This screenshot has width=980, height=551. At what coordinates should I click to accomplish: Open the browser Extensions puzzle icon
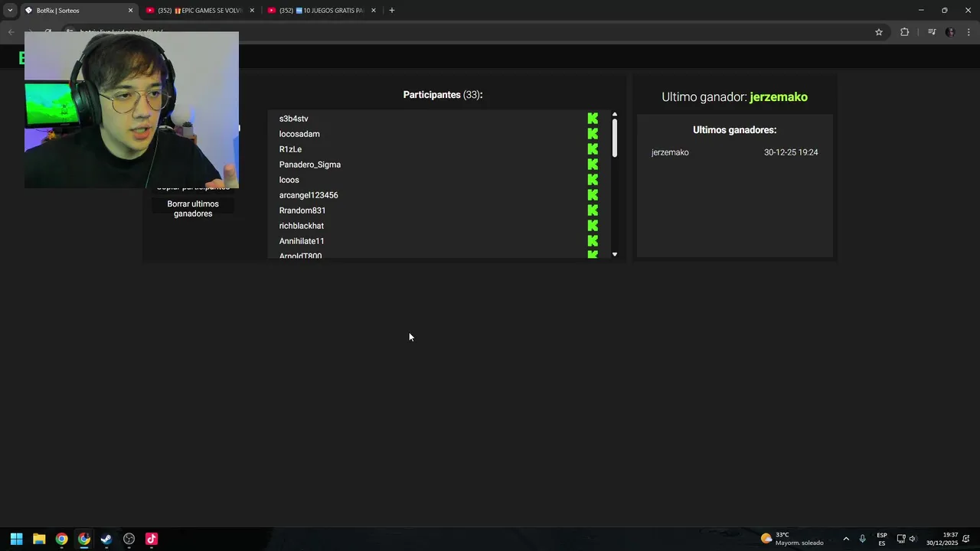904,32
